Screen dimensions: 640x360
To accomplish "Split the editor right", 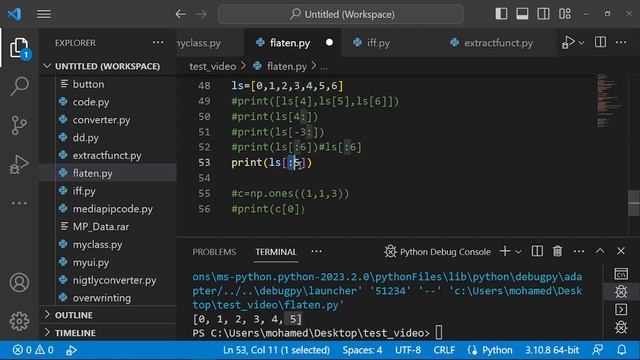I will [x=600, y=42].
